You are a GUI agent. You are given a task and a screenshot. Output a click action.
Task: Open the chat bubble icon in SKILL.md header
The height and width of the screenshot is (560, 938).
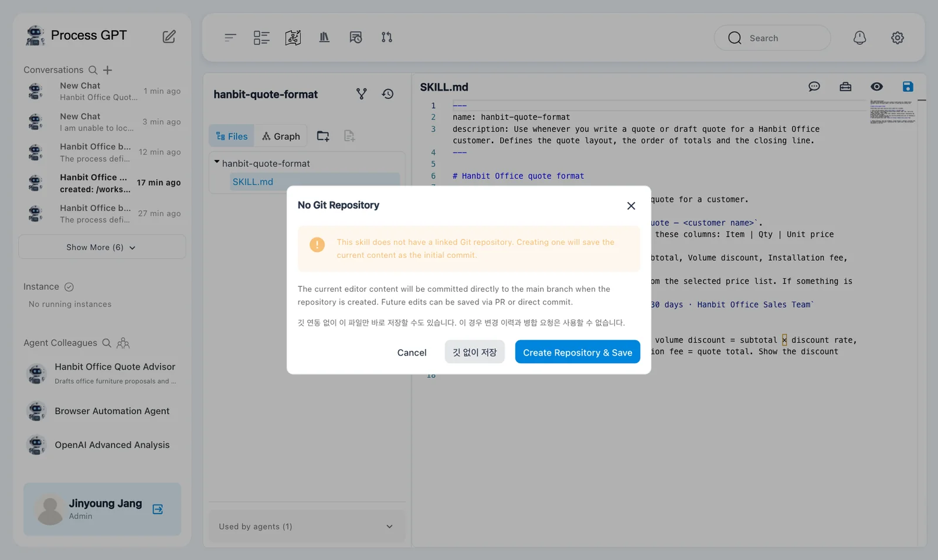click(814, 87)
